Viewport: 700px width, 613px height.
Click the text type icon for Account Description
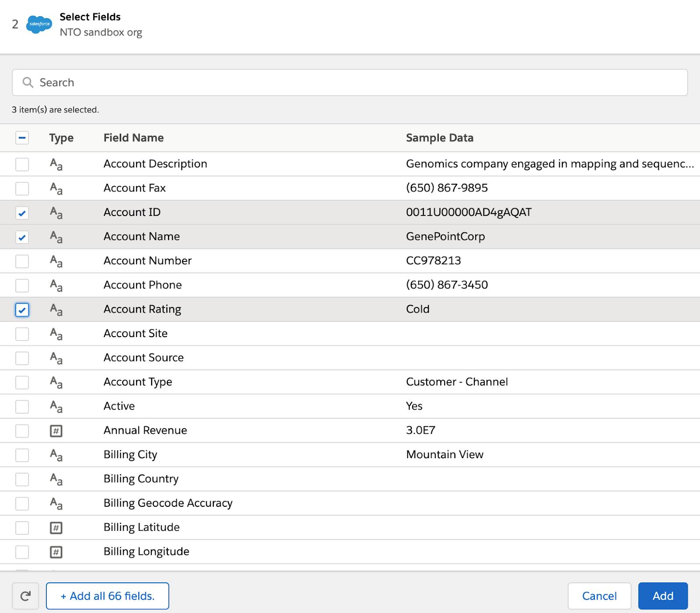pos(56,164)
